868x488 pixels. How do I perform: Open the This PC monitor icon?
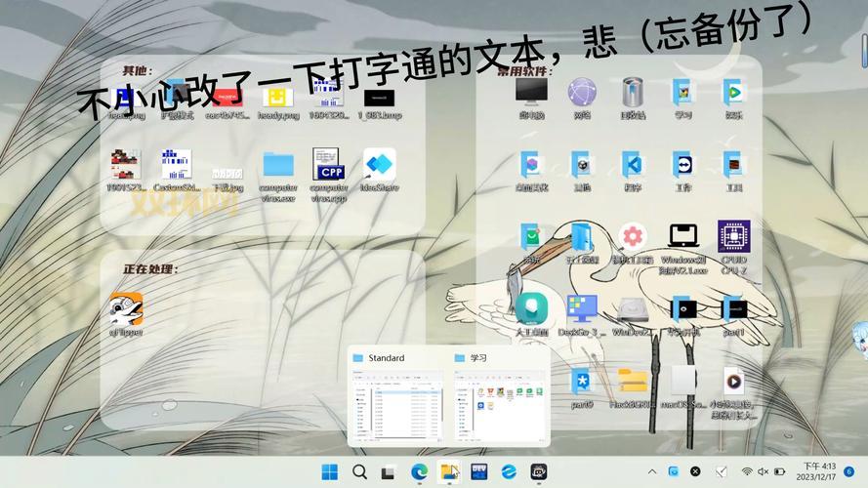pos(531,92)
